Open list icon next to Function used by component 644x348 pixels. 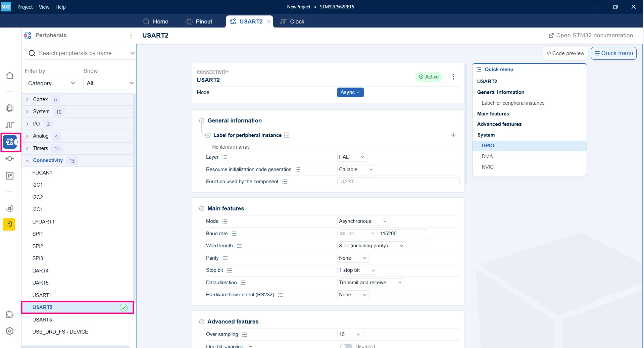pos(285,182)
